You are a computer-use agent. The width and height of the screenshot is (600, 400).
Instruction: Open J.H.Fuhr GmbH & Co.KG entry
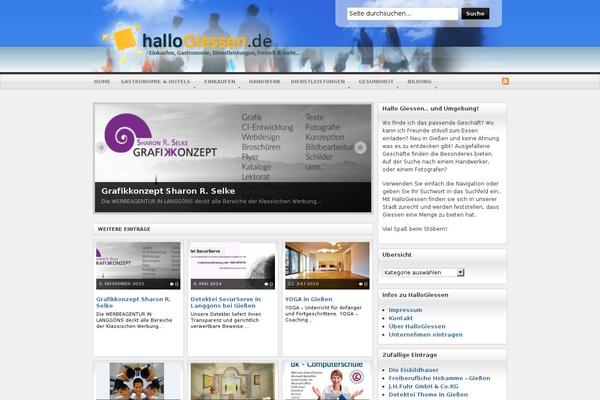point(423,387)
